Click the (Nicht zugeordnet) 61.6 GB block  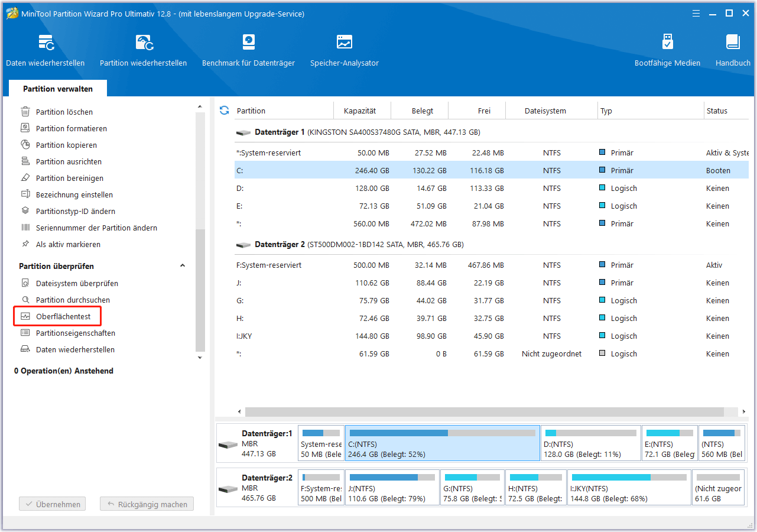coord(718,488)
